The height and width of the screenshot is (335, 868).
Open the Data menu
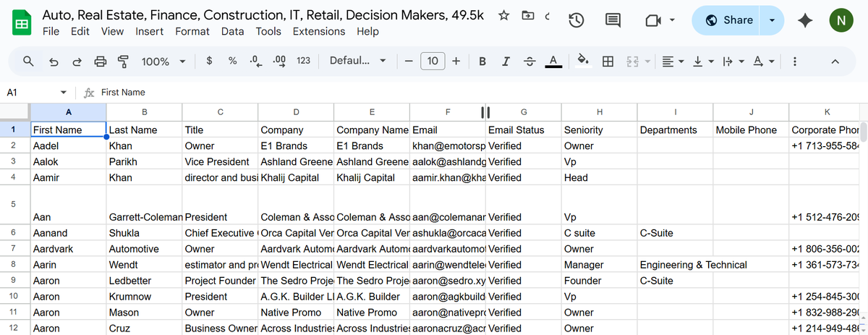pos(233,31)
